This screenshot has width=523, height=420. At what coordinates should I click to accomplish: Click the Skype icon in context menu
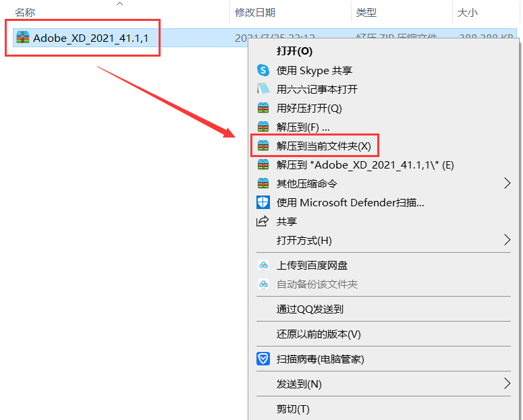(263, 70)
